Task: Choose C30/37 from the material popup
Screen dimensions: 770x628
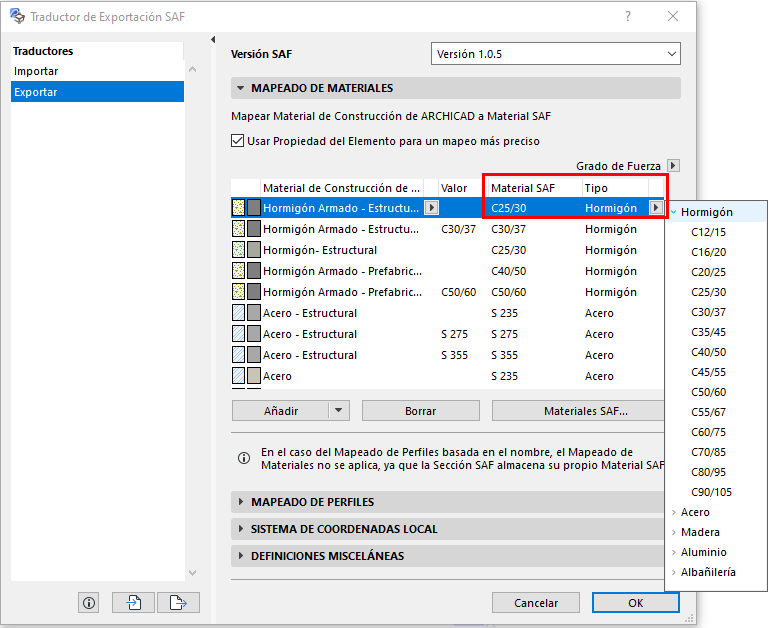Action: coord(708,312)
